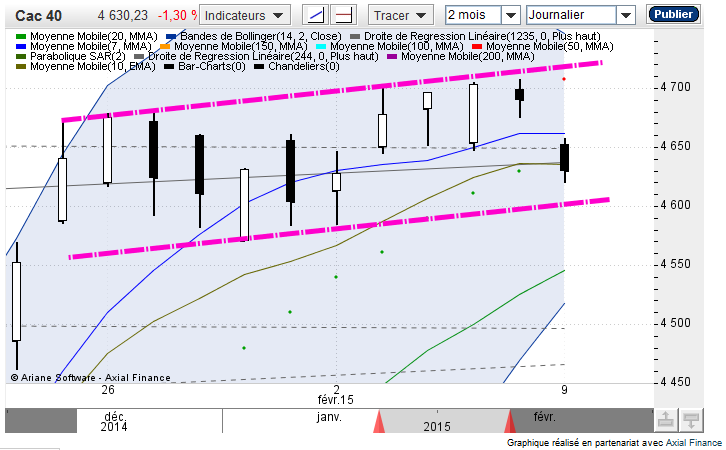Click the left red timeline range handle

click(379, 421)
